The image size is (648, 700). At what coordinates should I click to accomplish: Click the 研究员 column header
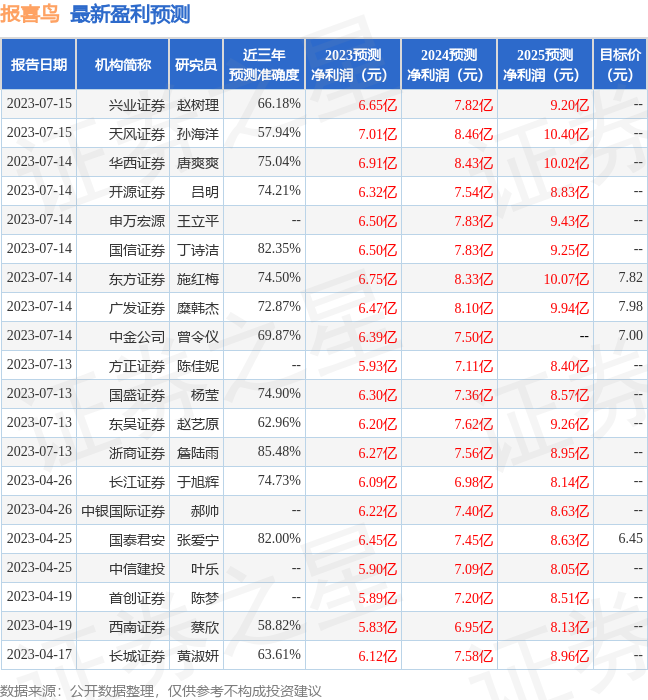click(196, 65)
